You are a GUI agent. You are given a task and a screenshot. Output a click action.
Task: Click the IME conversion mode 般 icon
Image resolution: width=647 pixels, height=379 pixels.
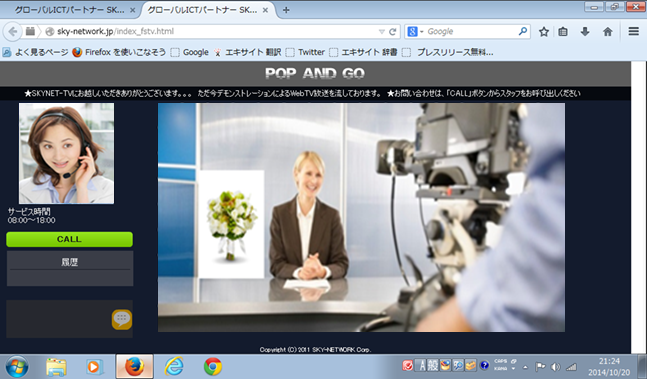[x=432, y=366]
